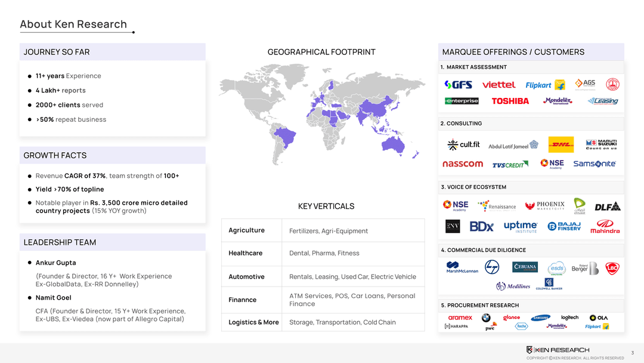Click the Toshiba logo
This screenshot has height=363, width=644.
(510, 101)
